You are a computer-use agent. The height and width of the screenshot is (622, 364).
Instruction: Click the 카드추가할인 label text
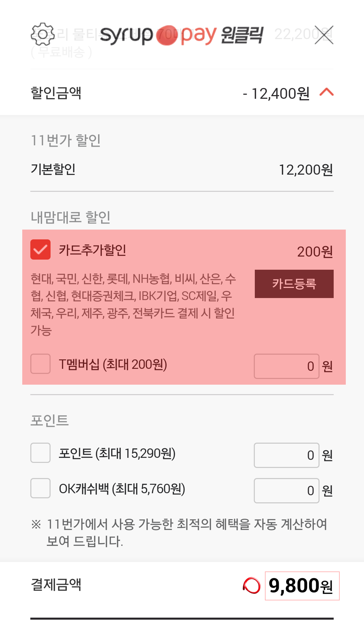[x=92, y=250]
